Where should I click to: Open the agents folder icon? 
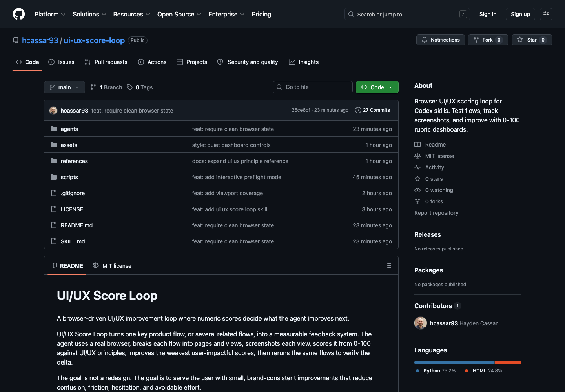[x=54, y=129]
